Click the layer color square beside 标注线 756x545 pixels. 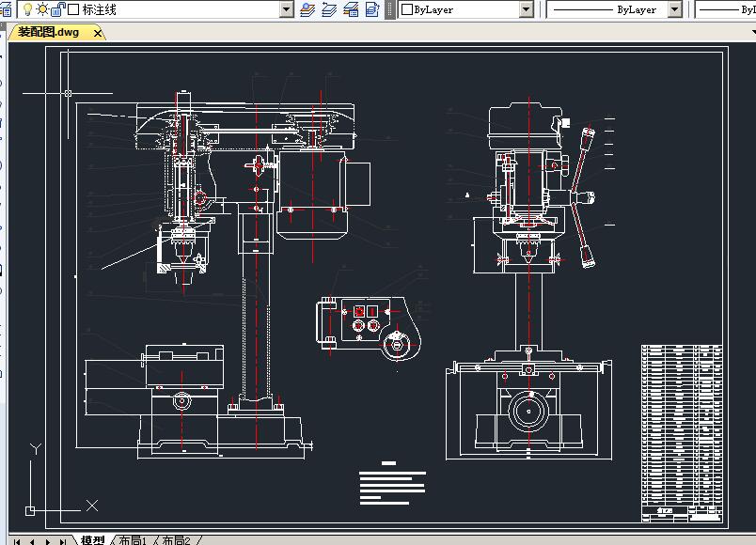point(73,9)
